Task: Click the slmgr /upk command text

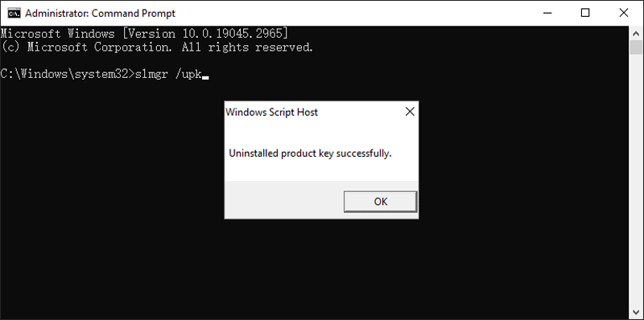Action: click(168, 74)
